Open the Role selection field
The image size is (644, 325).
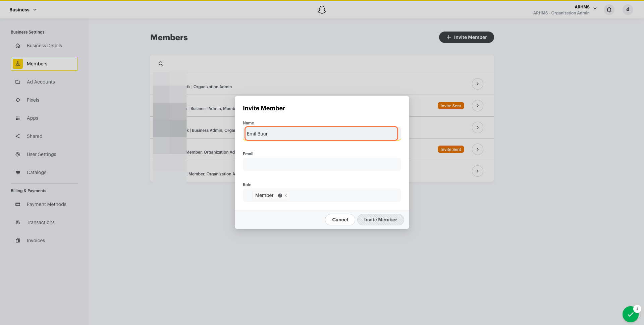click(322, 195)
